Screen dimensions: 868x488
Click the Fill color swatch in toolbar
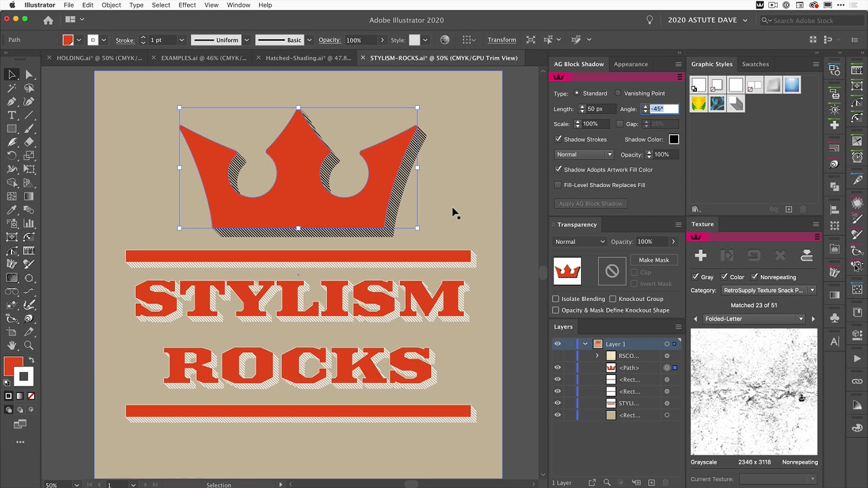click(x=12, y=367)
